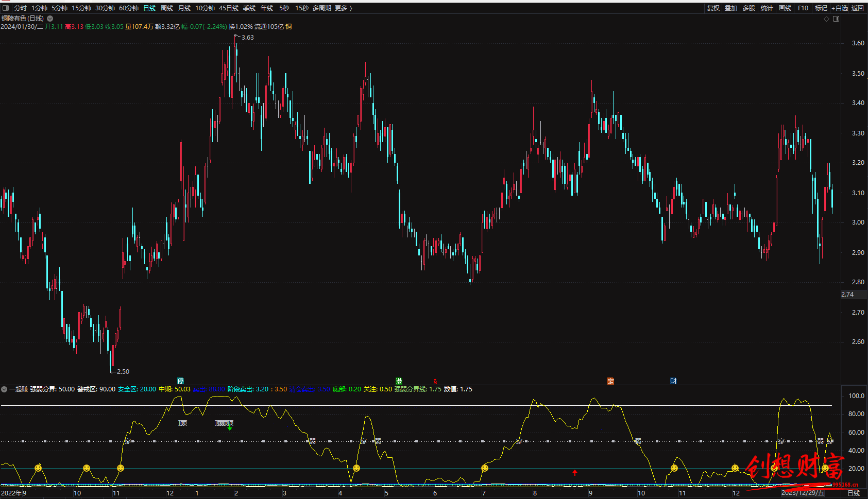Click the 底部: 0.20 indicator value
Image resolution: width=868 pixels, height=499 pixels.
(x=347, y=389)
